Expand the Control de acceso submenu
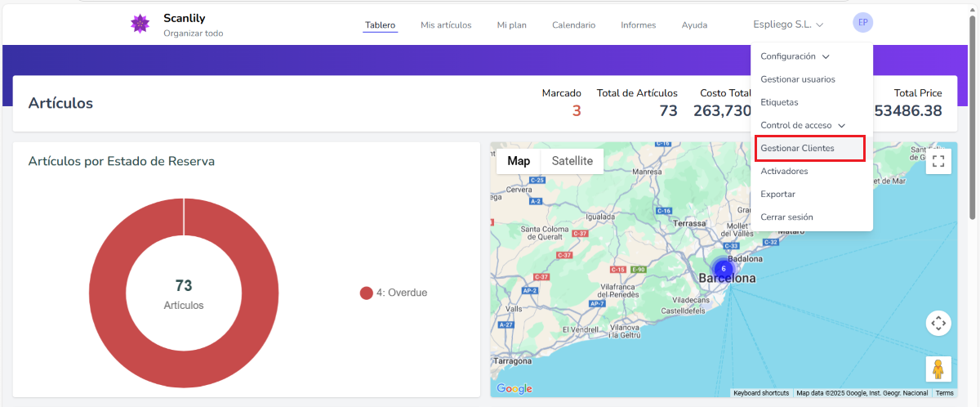 click(x=802, y=125)
